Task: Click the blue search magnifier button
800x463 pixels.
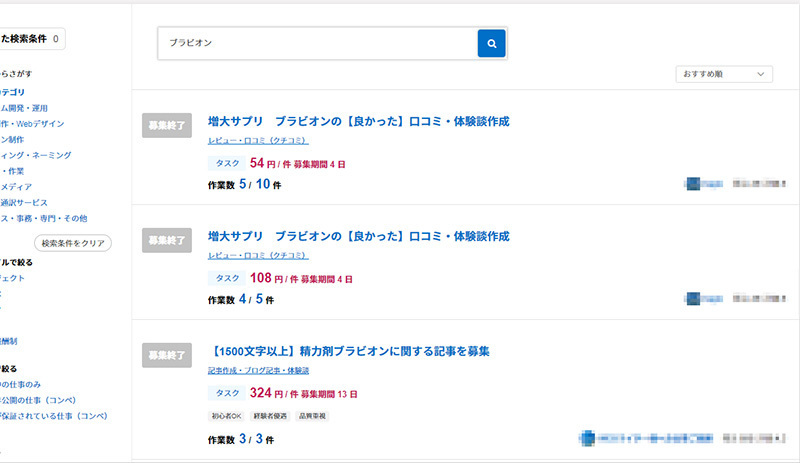Action: coord(491,43)
